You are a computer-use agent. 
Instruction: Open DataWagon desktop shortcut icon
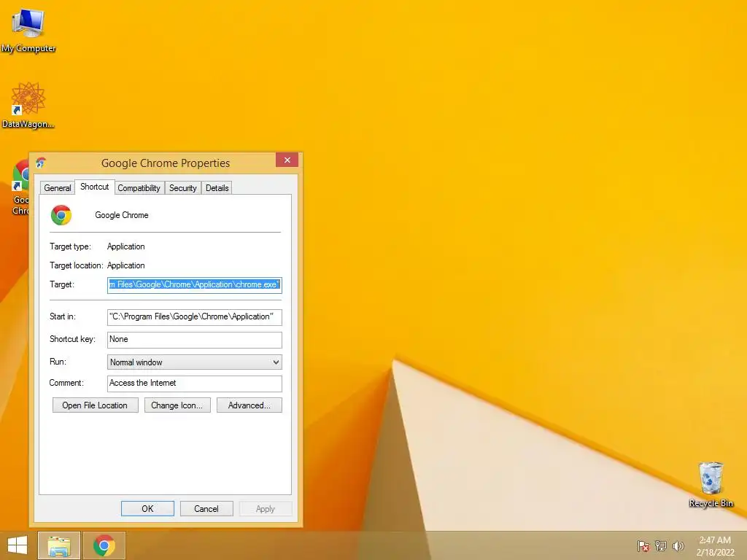pyautogui.click(x=28, y=105)
